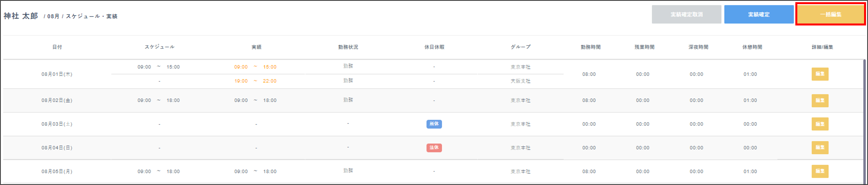868x185 pixels.
Task: Click the 休日休暇 column header
Action: pyautogui.click(x=434, y=47)
